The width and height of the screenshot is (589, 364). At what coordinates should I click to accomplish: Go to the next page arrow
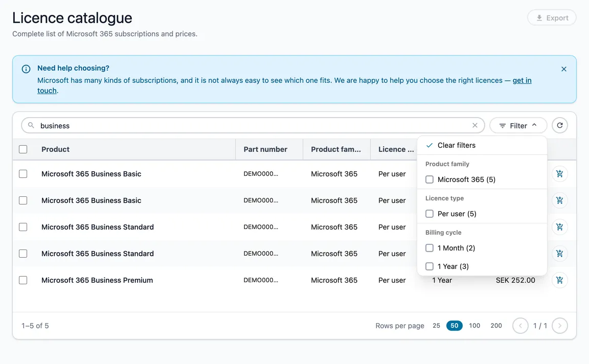point(559,326)
